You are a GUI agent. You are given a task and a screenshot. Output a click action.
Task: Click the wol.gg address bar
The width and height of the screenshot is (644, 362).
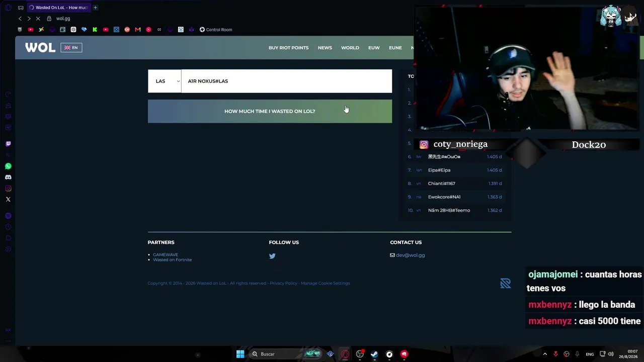click(63, 19)
